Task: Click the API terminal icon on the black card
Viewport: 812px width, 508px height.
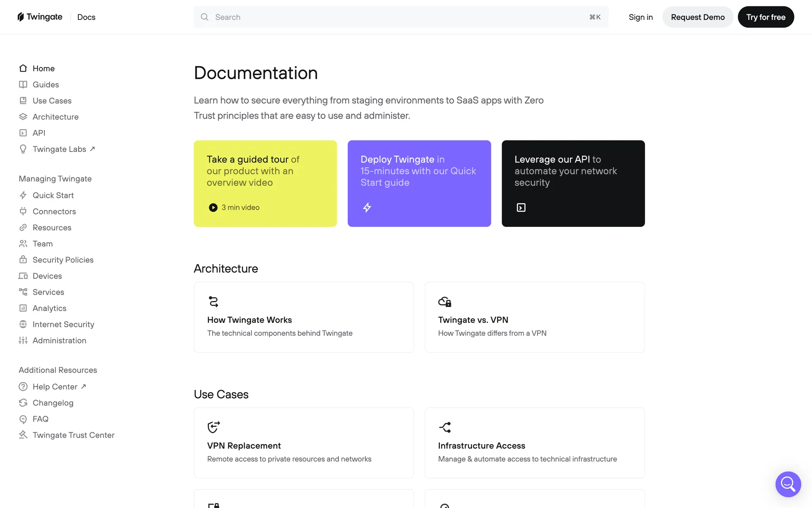Action: click(x=521, y=207)
